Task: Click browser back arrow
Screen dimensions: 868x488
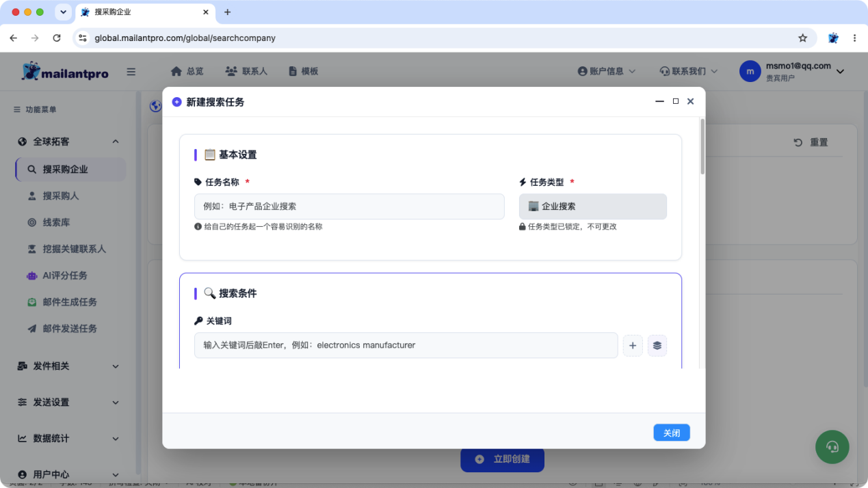Action: (14, 38)
